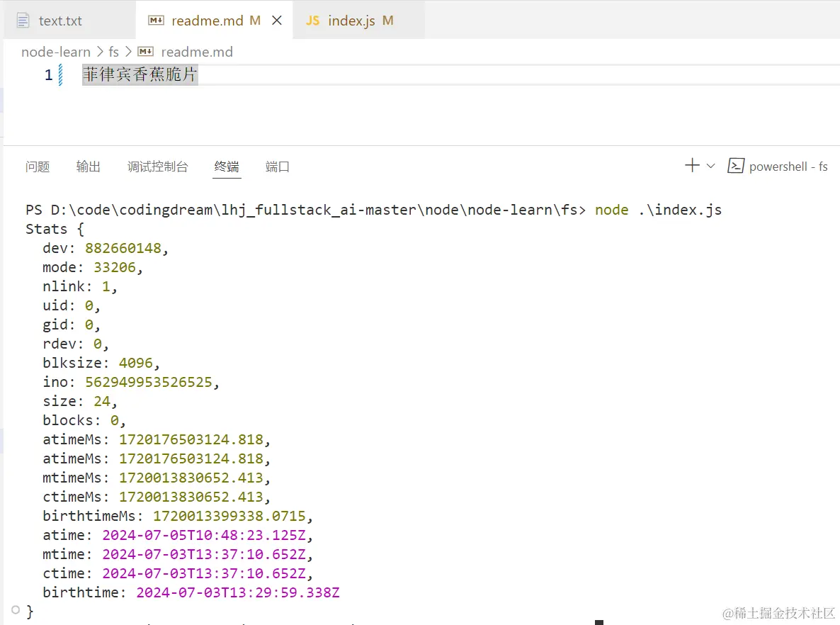
Task: Open node-learn folder in breadcrumb
Action: tap(56, 52)
